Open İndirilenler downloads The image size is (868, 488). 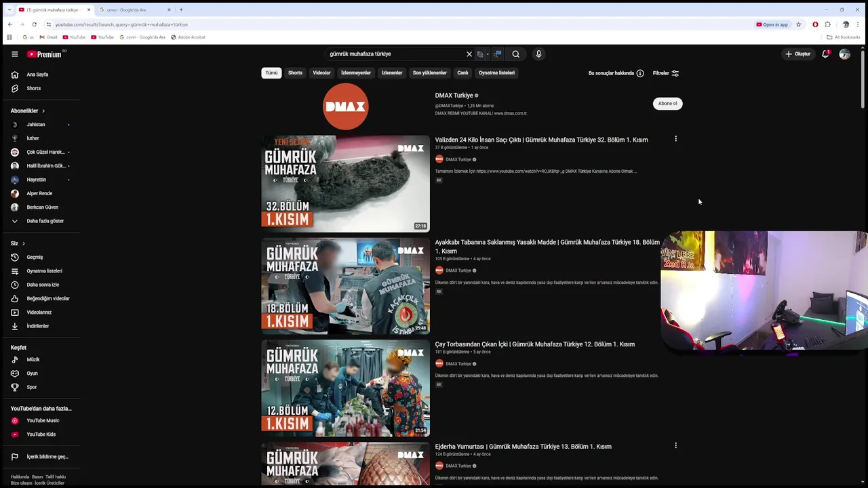point(38,326)
